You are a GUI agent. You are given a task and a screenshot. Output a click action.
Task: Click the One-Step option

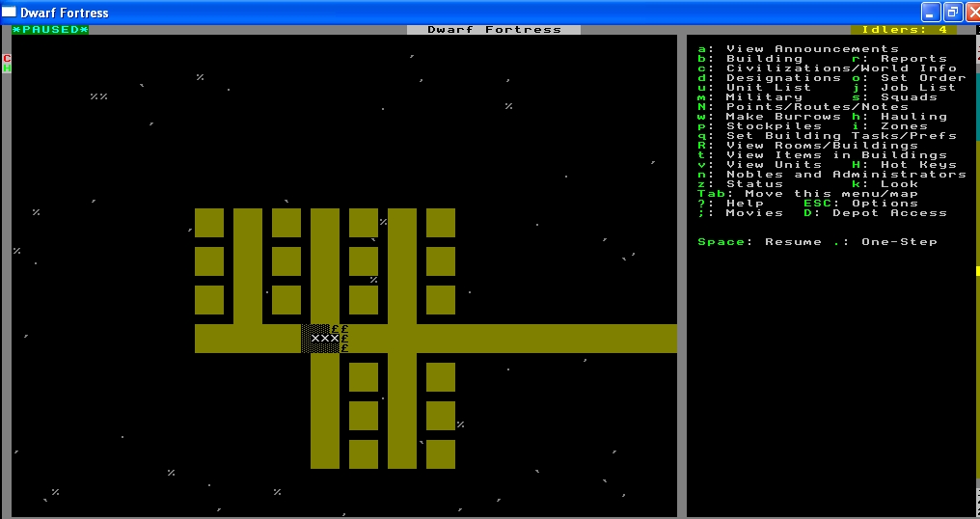(x=885, y=242)
